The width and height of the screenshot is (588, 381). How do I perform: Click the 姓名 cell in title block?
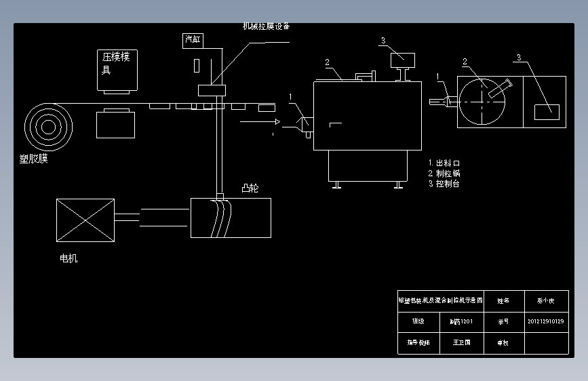point(504,301)
